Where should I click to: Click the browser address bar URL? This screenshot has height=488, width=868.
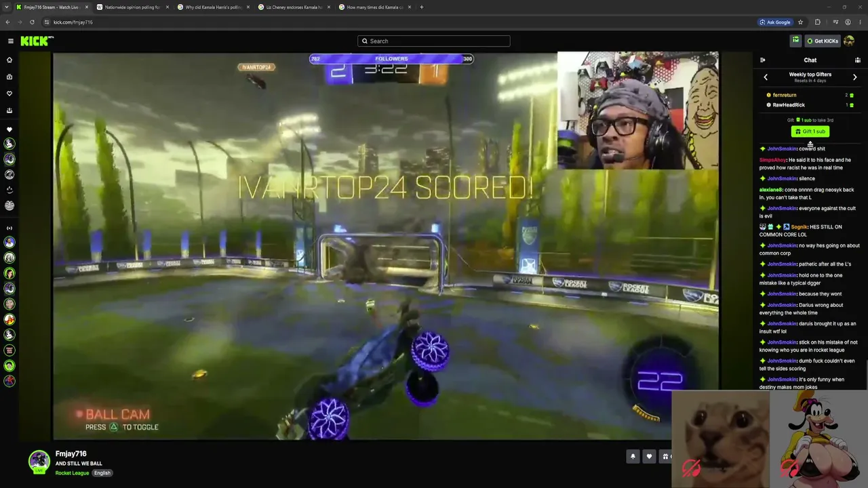[73, 22]
